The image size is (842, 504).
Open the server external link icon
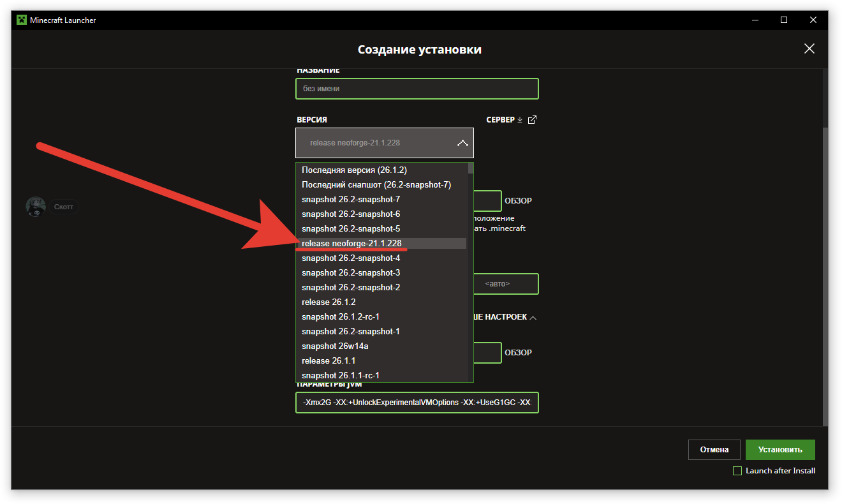(532, 120)
